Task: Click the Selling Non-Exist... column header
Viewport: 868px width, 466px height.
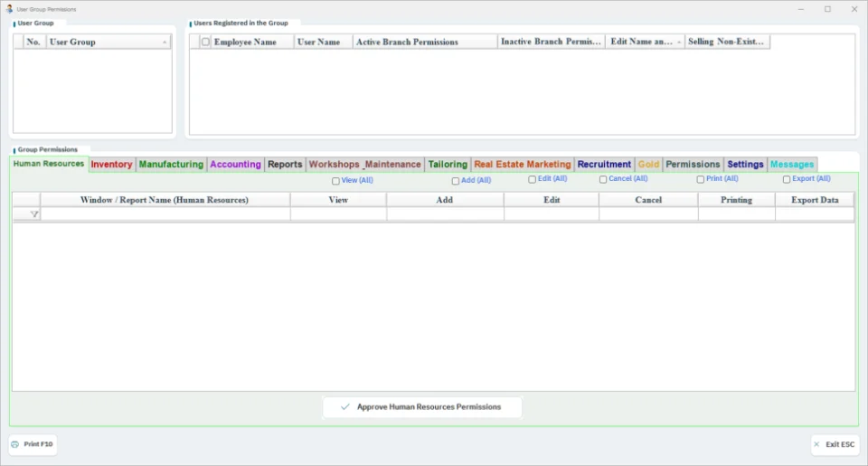Action: point(727,43)
